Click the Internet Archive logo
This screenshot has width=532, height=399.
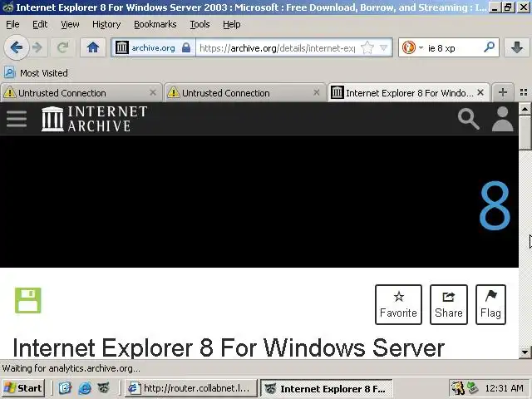point(94,119)
